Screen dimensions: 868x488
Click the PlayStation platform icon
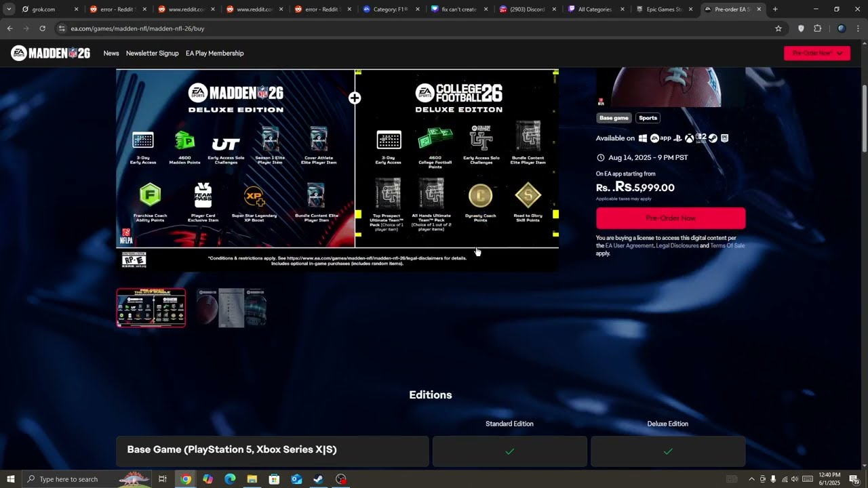click(677, 138)
